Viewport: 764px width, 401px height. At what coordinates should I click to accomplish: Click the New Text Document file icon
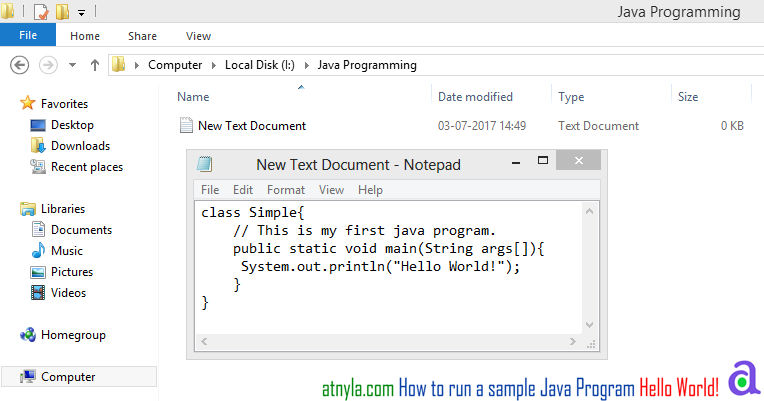click(186, 125)
